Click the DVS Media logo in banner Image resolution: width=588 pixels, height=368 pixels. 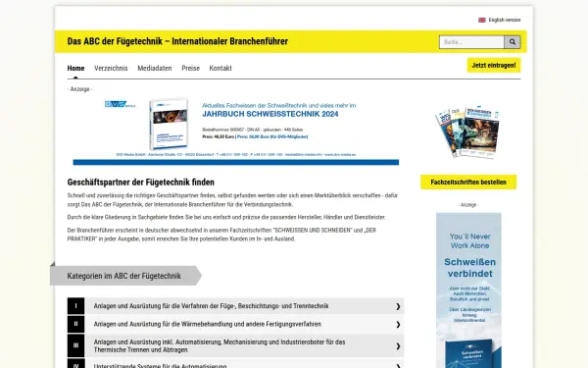click(120, 104)
